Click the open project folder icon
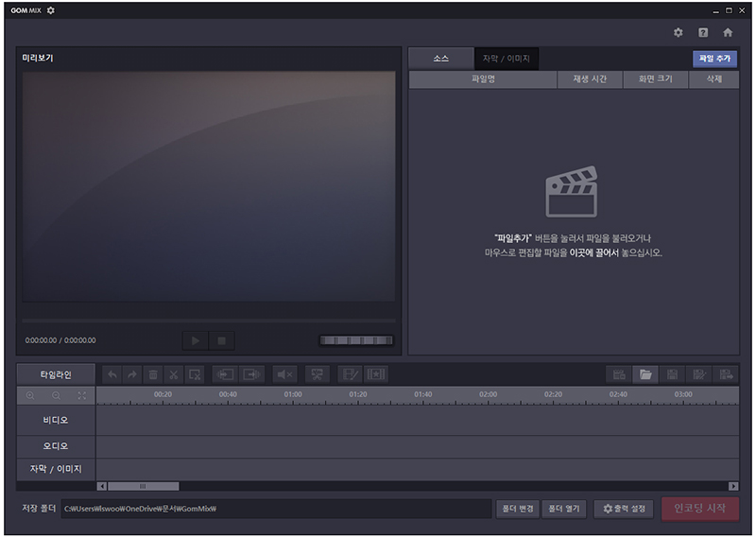This screenshot has width=756, height=538. [x=645, y=374]
